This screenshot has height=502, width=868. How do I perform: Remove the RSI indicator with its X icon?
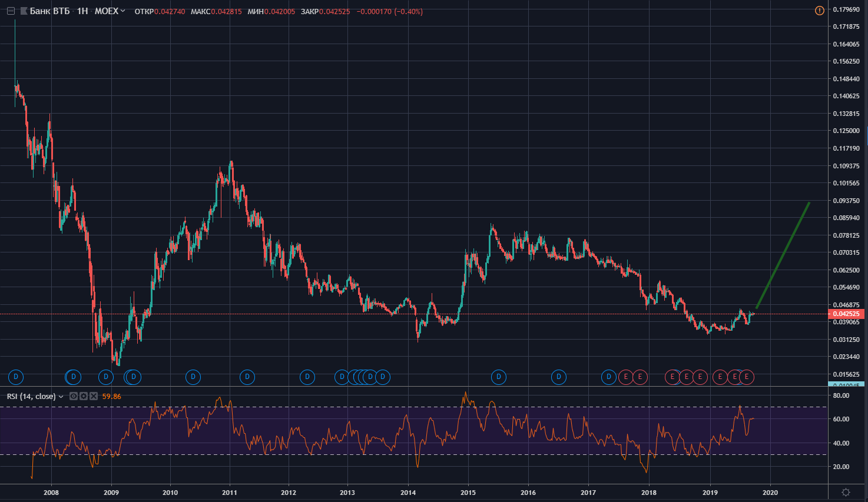click(94, 396)
